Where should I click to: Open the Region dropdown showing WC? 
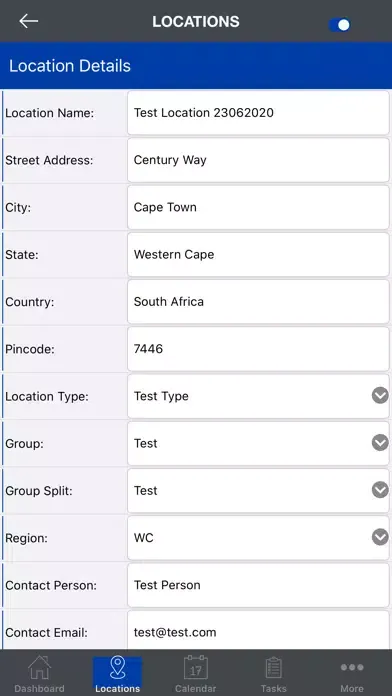point(258,538)
